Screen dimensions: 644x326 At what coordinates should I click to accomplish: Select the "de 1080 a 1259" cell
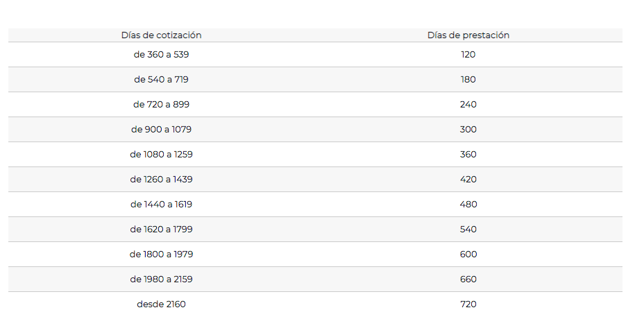pos(161,154)
